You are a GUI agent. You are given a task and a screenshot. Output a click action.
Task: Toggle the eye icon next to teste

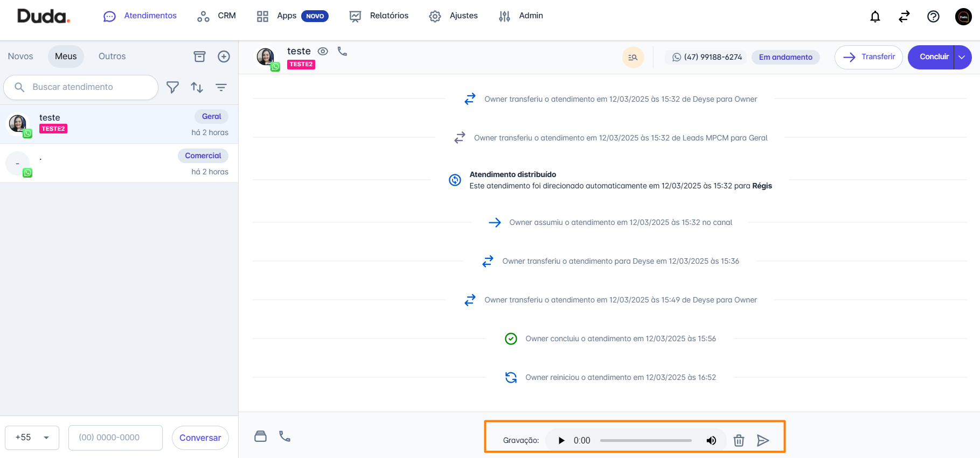323,51
